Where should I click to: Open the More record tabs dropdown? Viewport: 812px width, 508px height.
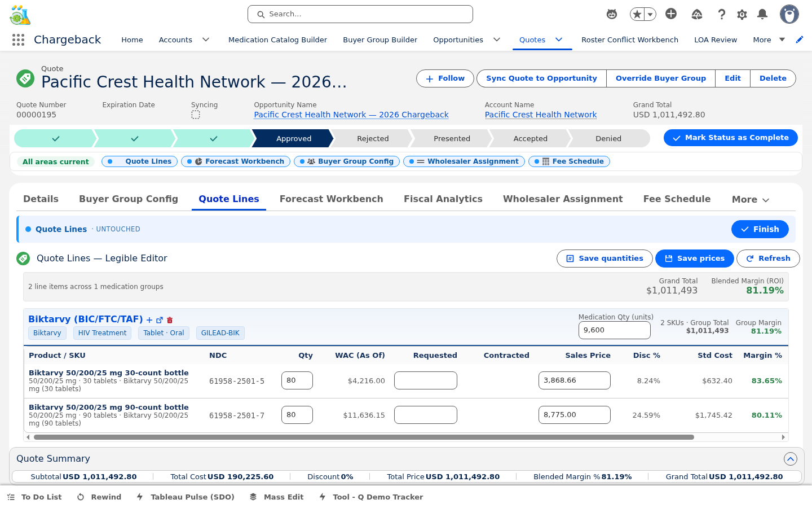pyautogui.click(x=751, y=199)
